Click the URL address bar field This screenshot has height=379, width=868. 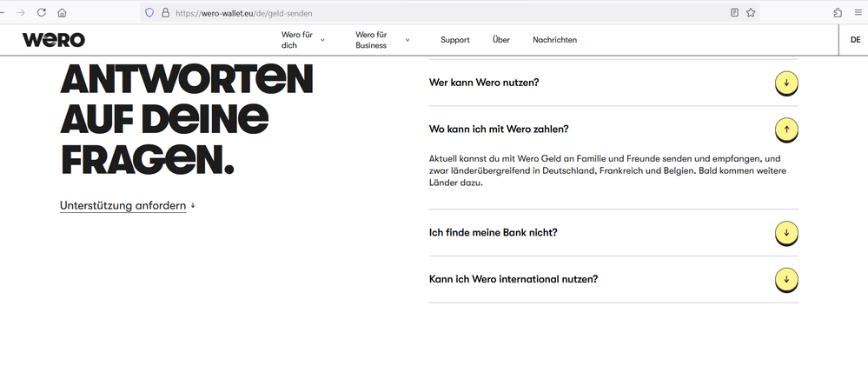pyautogui.click(x=434, y=13)
